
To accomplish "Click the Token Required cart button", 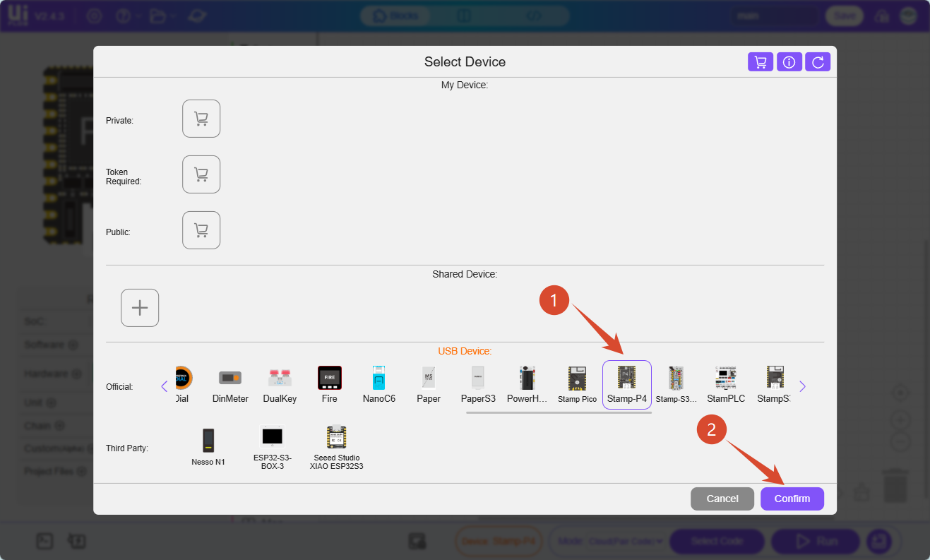I will (201, 174).
